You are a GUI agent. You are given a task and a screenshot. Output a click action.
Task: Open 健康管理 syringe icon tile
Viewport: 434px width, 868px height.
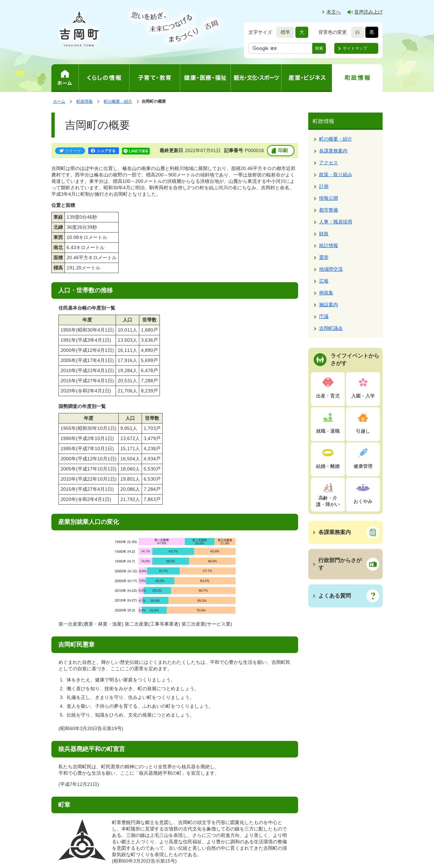(x=363, y=459)
